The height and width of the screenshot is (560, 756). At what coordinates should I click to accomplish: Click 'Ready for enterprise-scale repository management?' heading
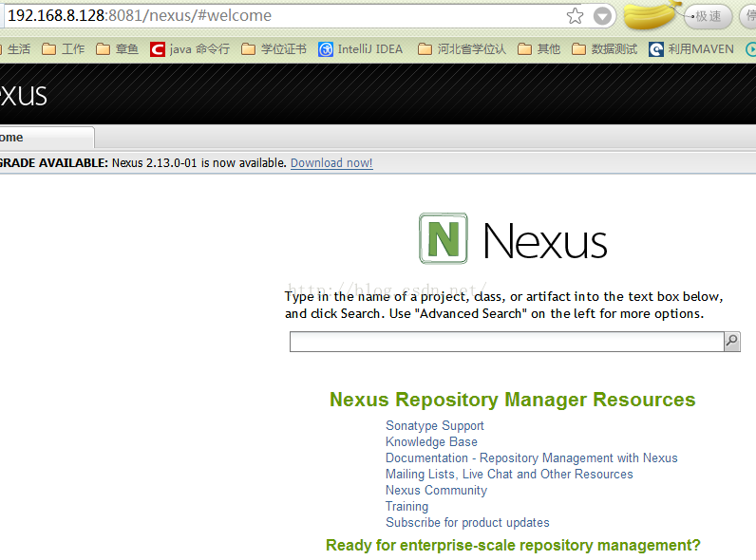pyautogui.click(x=513, y=545)
